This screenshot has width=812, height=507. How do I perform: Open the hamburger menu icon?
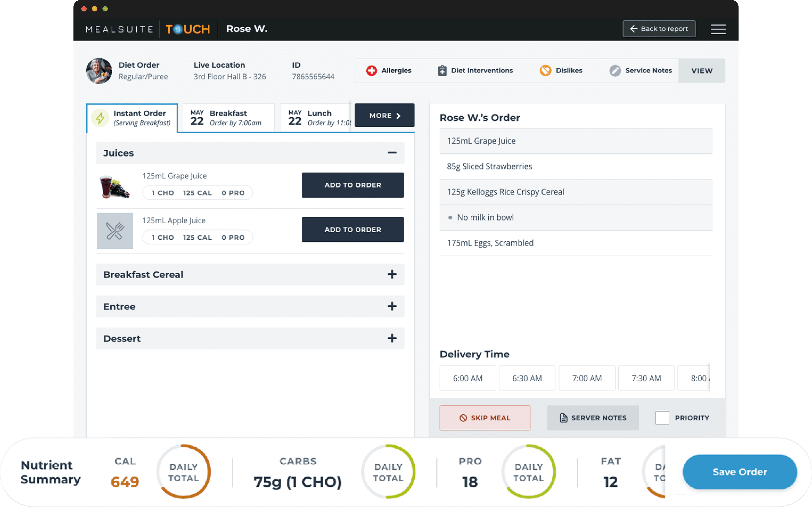tap(718, 29)
